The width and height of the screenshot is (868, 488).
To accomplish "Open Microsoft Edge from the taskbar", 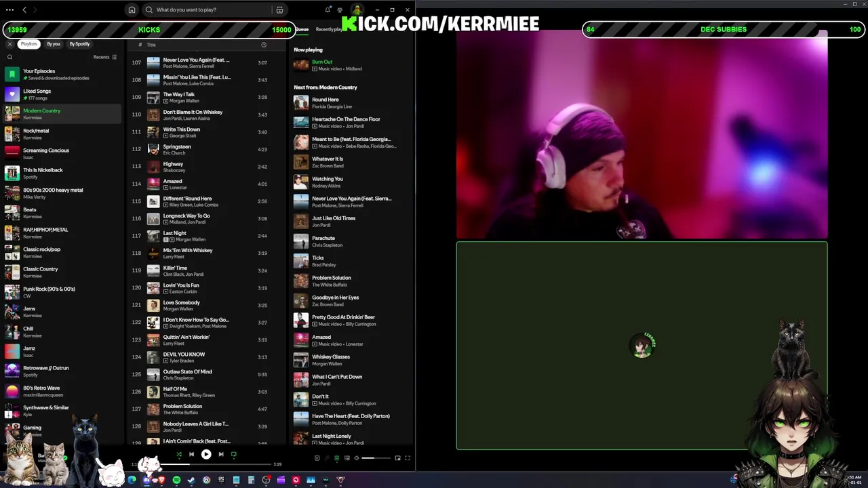I will tap(132, 480).
